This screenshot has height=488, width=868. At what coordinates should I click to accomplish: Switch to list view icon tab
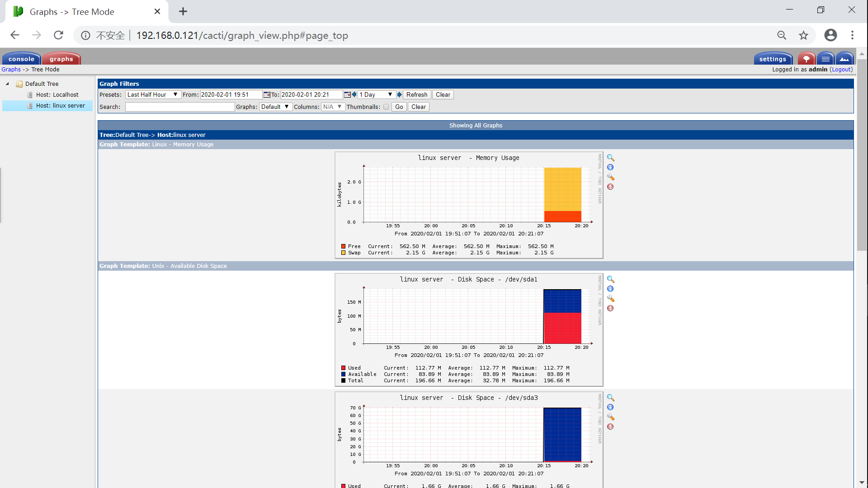(826, 59)
